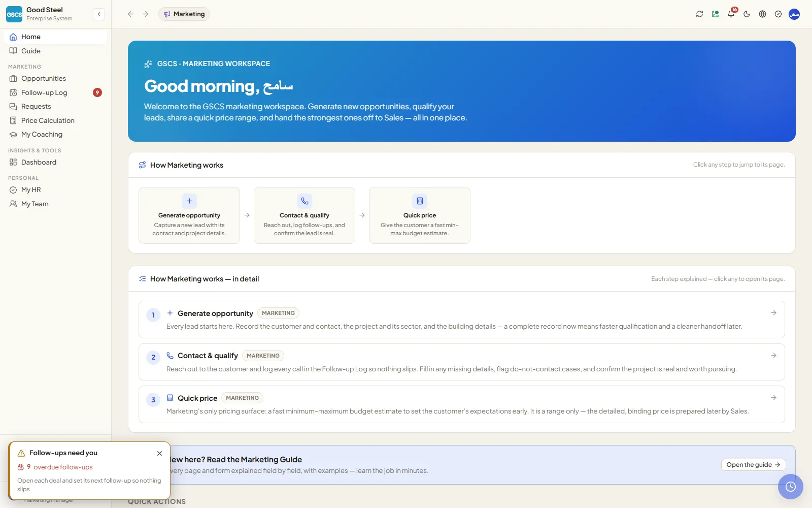Open the Quick price detail row
Viewport: 812px width, 508px height.
(x=462, y=404)
